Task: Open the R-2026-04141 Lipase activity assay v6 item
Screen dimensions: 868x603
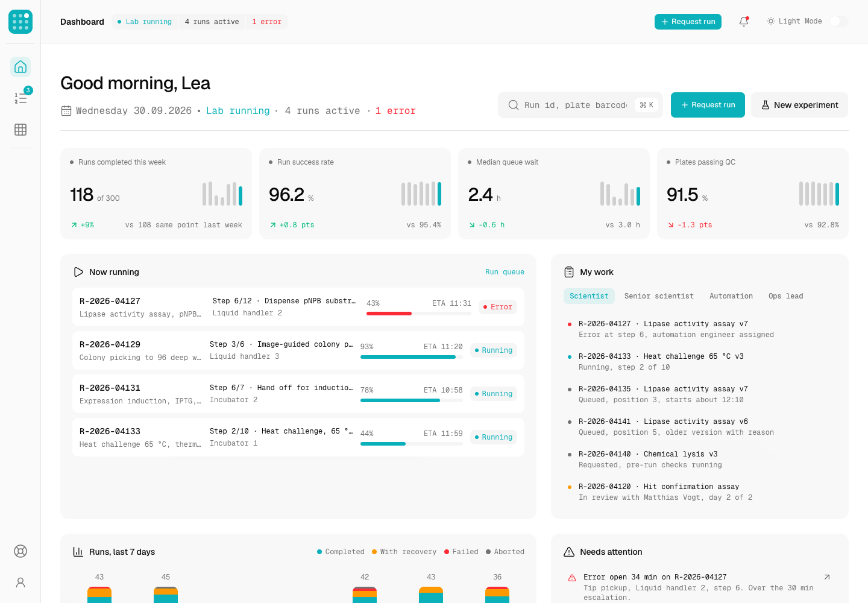Action: coord(699,427)
